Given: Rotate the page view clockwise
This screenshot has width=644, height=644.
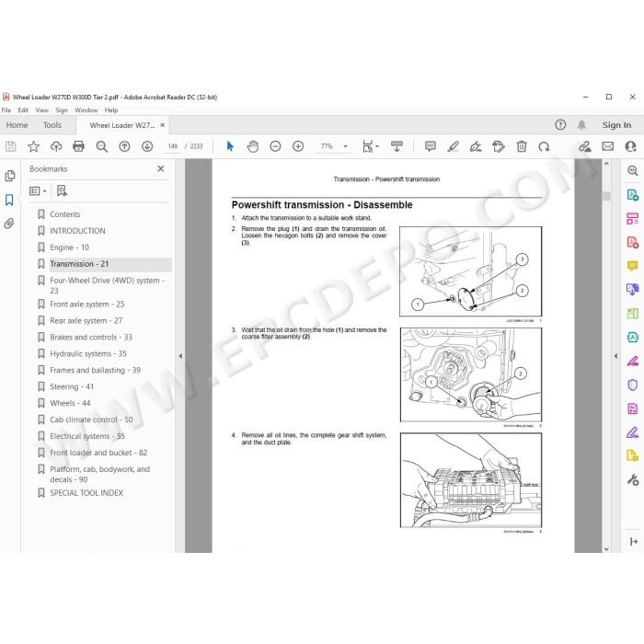Looking at the screenshot, I should pos(545,146).
